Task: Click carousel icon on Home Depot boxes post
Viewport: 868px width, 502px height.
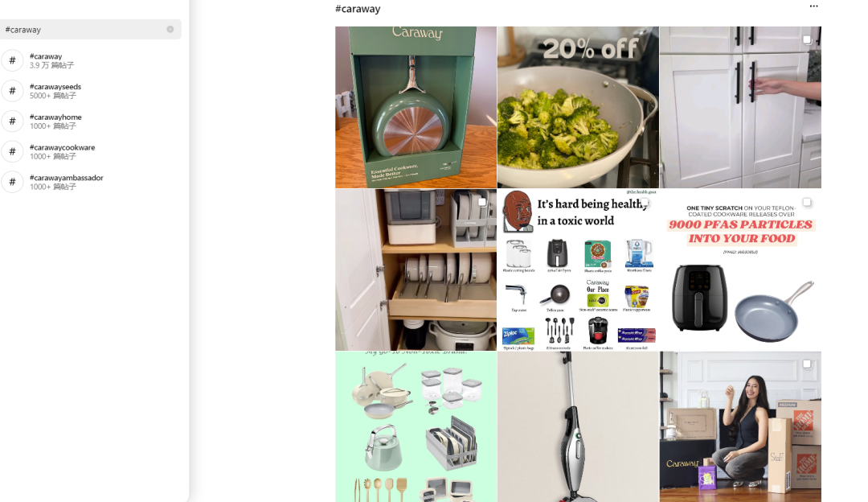Action: pyautogui.click(x=807, y=364)
